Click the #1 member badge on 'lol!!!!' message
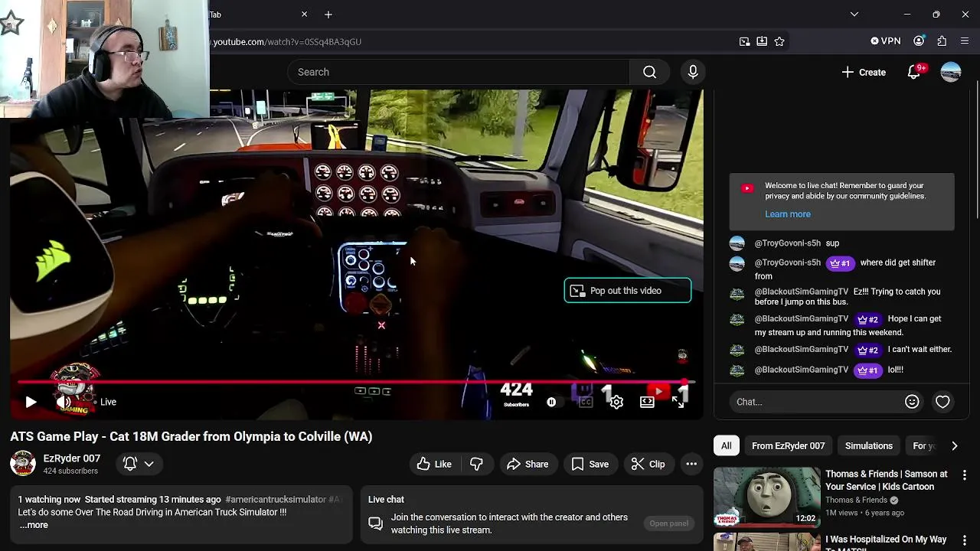This screenshot has height=551, width=980. [867, 370]
